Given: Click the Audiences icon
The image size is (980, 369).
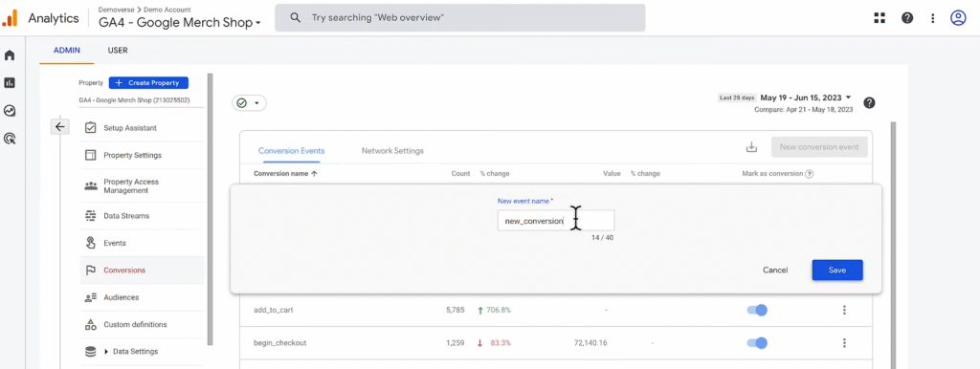Looking at the screenshot, I should pos(91,298).
